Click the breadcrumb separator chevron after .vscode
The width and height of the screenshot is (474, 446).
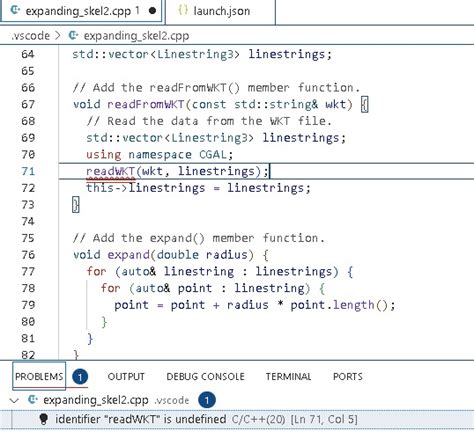pyautogui.click(x=58, y=35)
